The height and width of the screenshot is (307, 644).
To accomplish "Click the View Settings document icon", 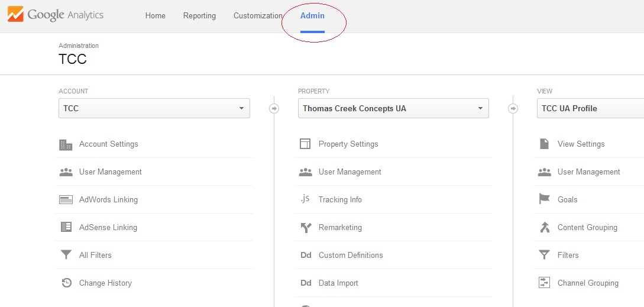I will click(x=544, y=144).
